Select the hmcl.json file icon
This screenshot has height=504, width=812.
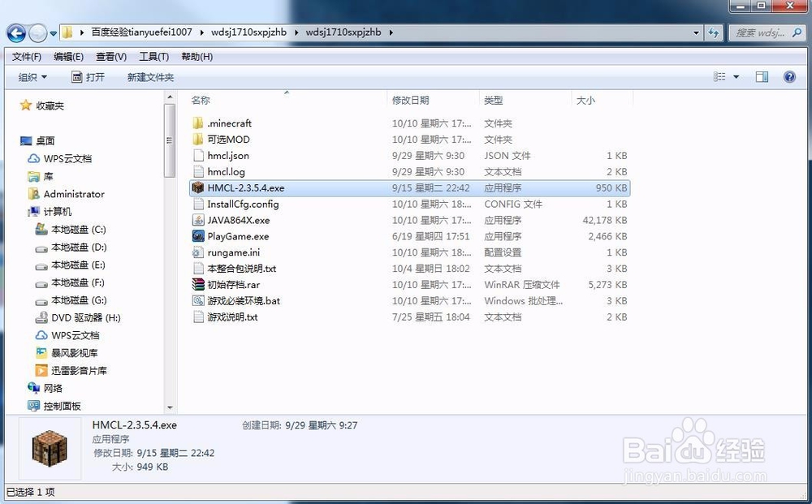[x=198, y=155]
